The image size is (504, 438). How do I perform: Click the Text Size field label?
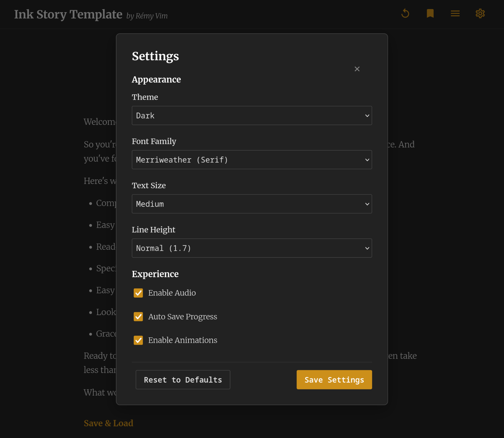tap(149, 185)
